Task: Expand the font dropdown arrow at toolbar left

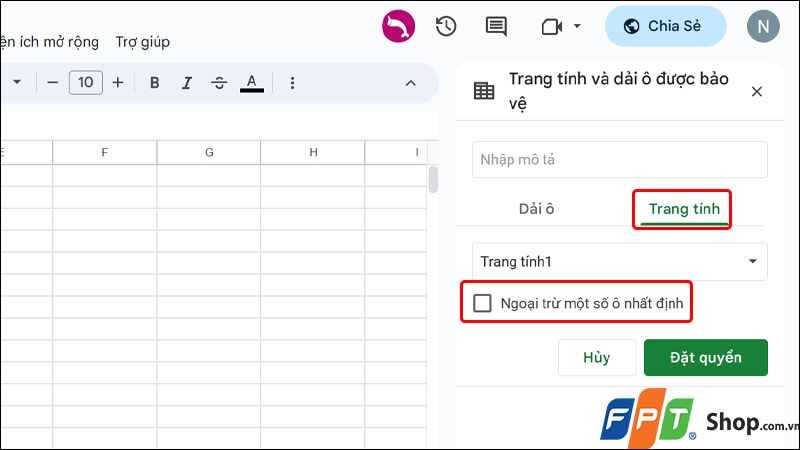Action: 17,82
